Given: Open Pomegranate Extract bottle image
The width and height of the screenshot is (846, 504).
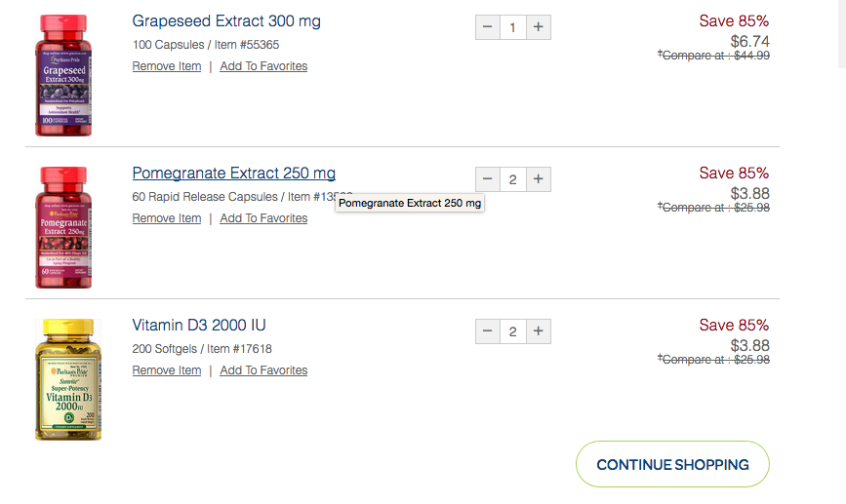Looking at the screenshot, I should coord(64,226).
